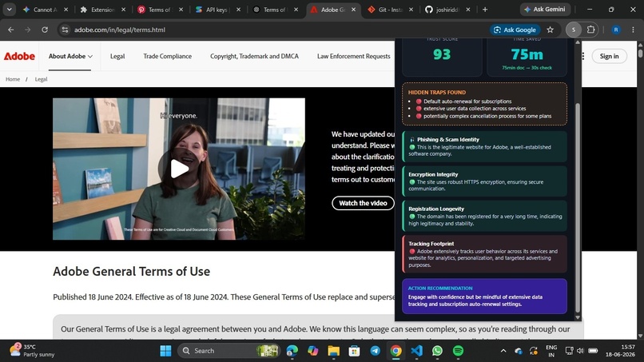Open a new tab with plus button
This screenshot has width=644, height=362.
point(485,10)
